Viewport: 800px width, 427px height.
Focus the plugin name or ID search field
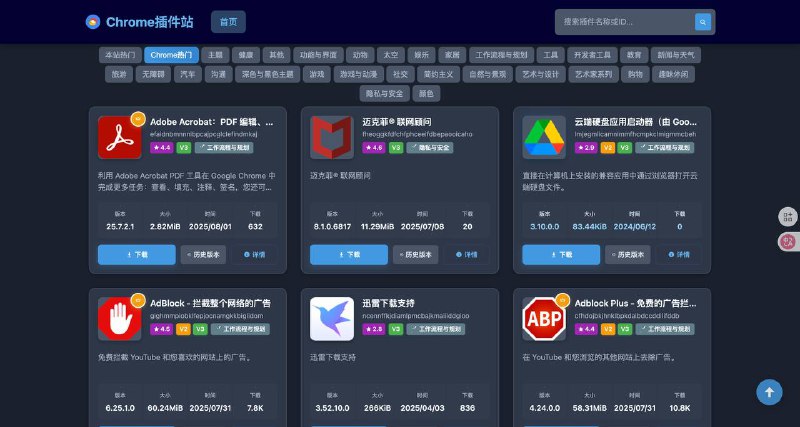[627, 22]
